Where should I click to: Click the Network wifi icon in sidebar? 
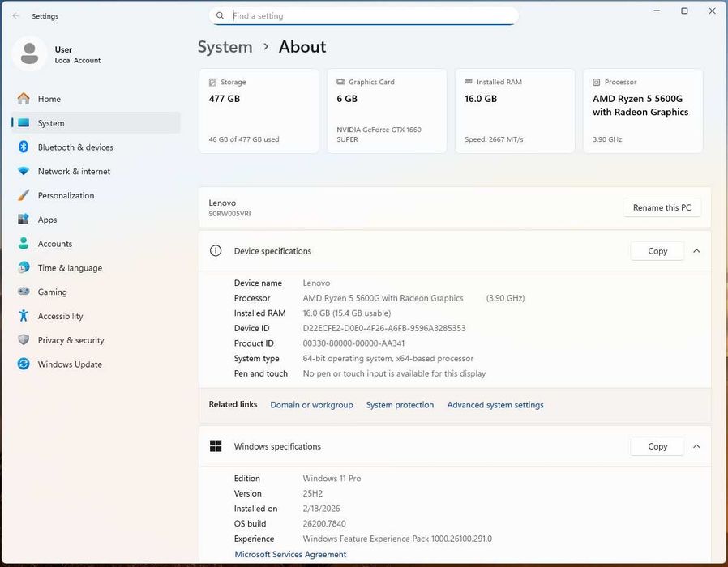click(24, 171)
